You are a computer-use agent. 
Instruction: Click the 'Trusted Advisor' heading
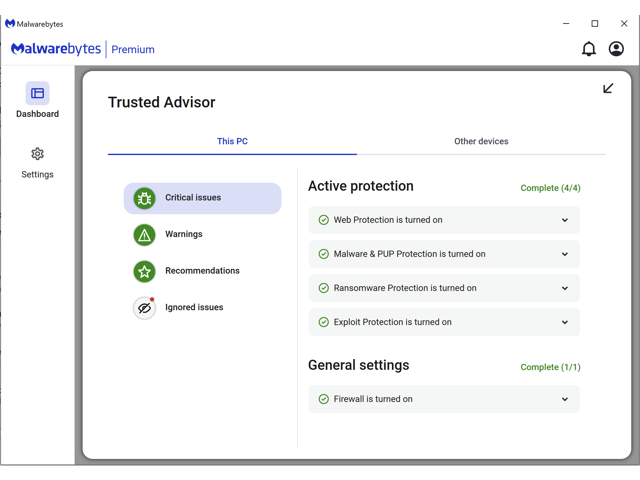coord(162,102)
